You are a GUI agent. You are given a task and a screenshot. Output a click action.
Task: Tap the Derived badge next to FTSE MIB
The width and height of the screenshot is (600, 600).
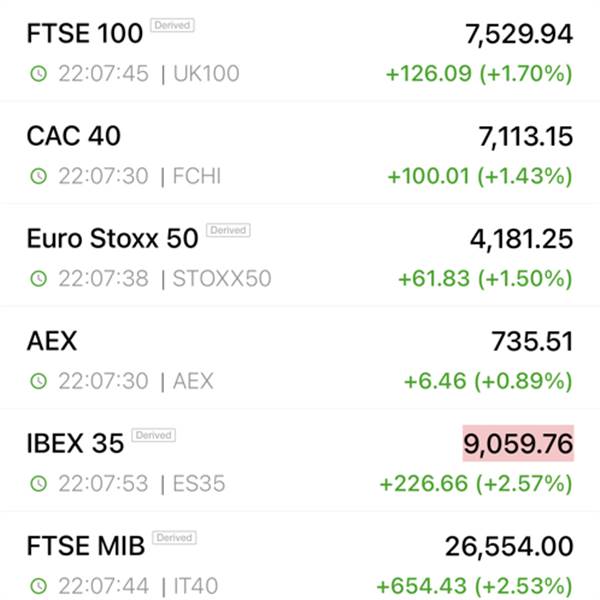pyautogui.click(x=174, y=538)
